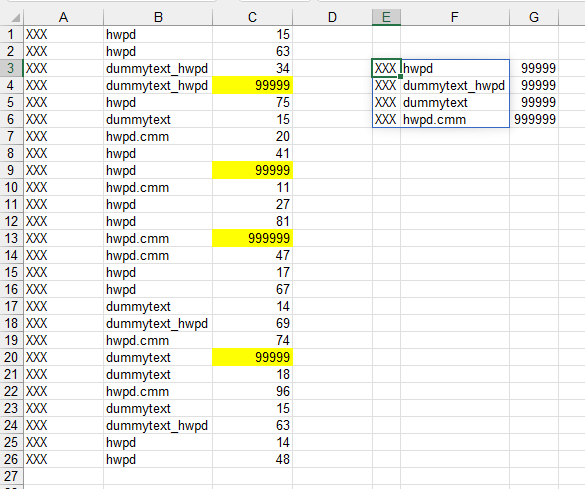Click cell A1 XXX
585x489 pixels.
(63, 34)
